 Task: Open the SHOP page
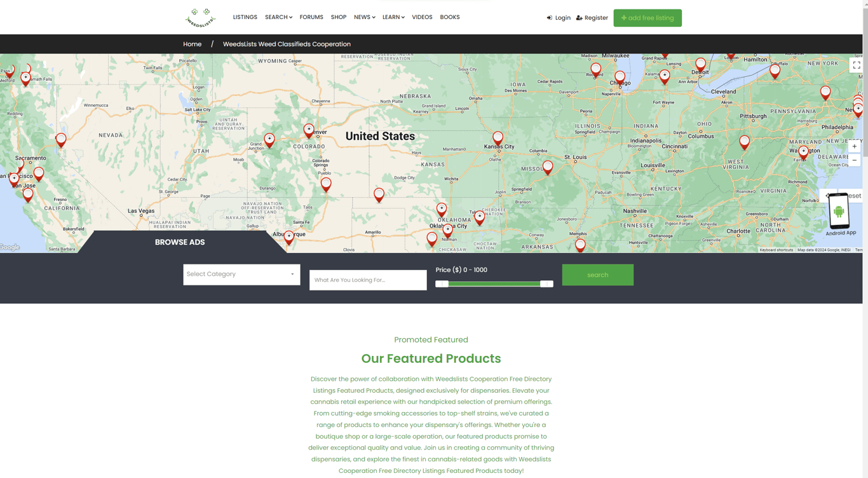coord(339,17)
